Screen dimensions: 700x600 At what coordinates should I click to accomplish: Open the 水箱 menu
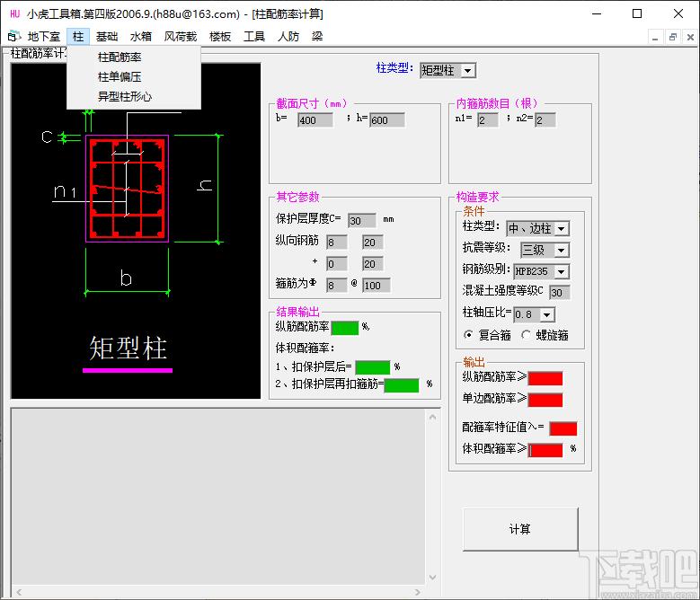(140, 37)
